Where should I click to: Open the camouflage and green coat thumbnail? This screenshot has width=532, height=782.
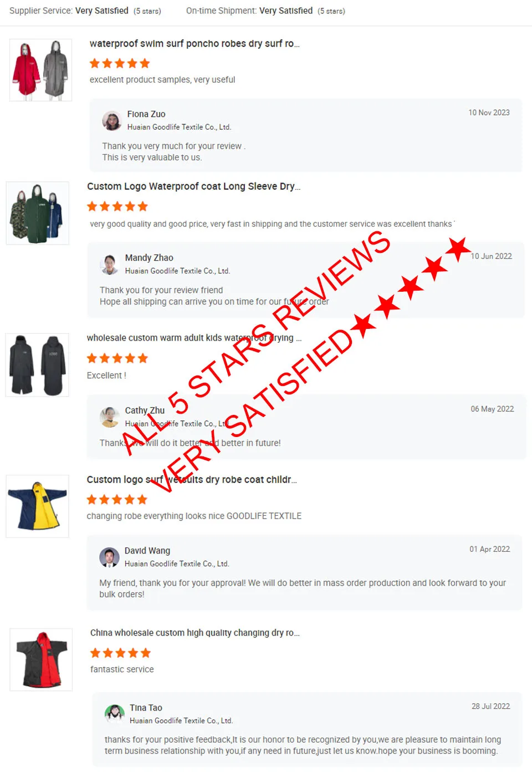[38, 213]
